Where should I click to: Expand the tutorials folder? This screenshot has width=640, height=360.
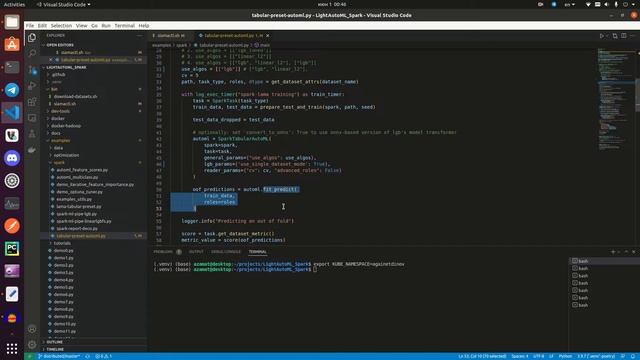(x=62, y=243)
